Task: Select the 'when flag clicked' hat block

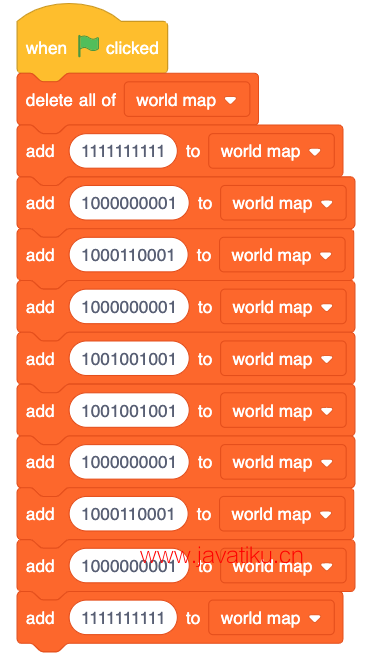Action: [92, 43]
